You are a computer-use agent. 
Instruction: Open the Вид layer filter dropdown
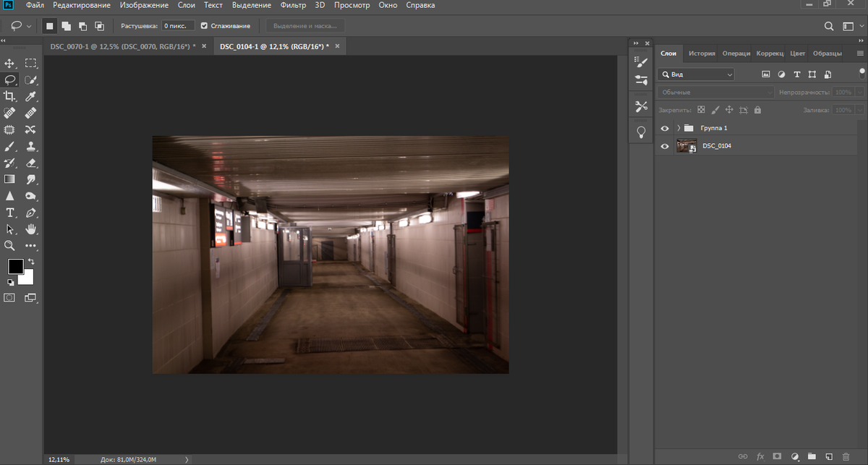pyautogui.click(x=696, y=74)
